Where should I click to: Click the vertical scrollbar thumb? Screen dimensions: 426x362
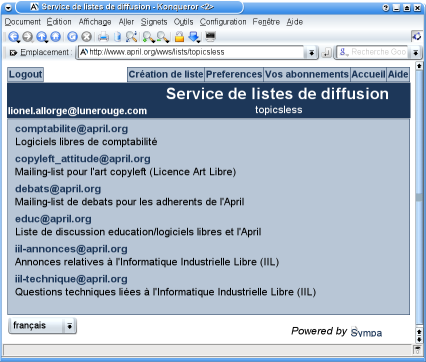point(419,197)
